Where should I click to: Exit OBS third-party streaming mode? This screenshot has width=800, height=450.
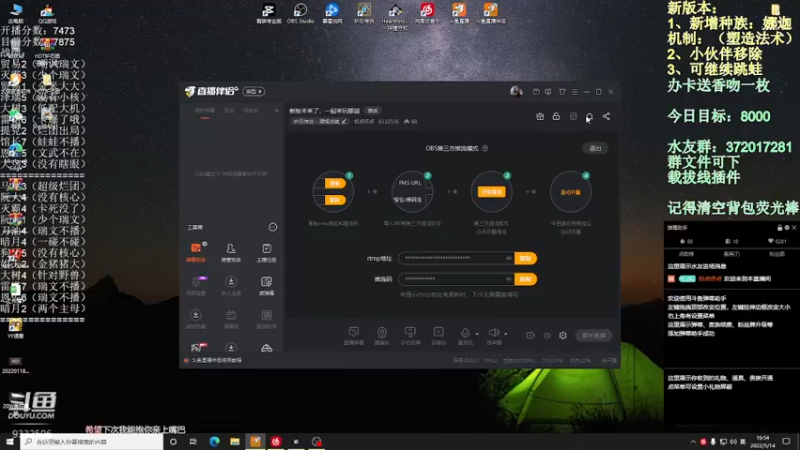coord(595,148)
